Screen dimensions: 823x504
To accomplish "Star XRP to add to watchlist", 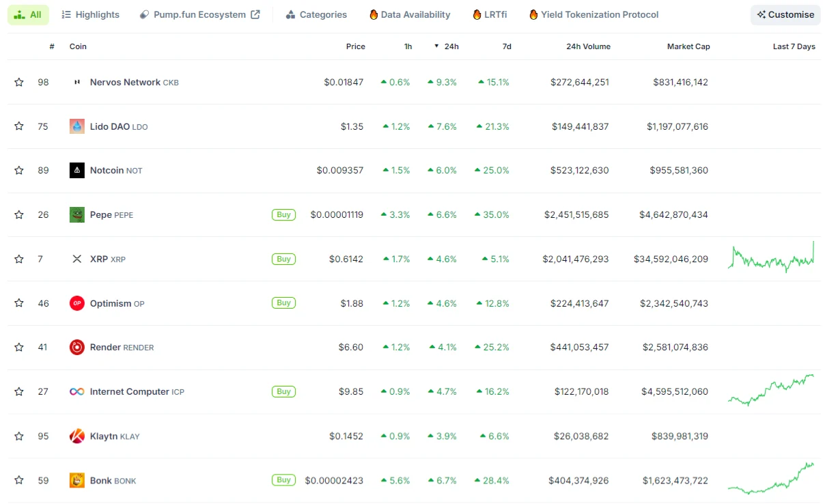I will 19,260.
